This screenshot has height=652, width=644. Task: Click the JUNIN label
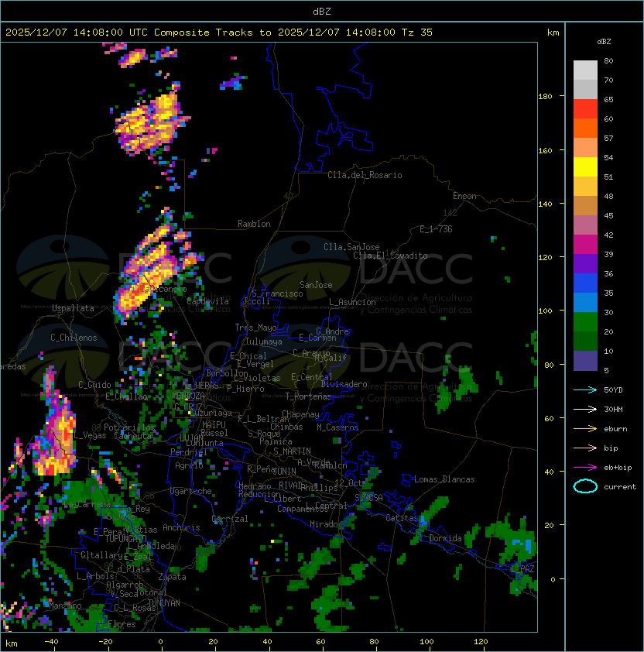pyautogui.click(x=284, y=472)
